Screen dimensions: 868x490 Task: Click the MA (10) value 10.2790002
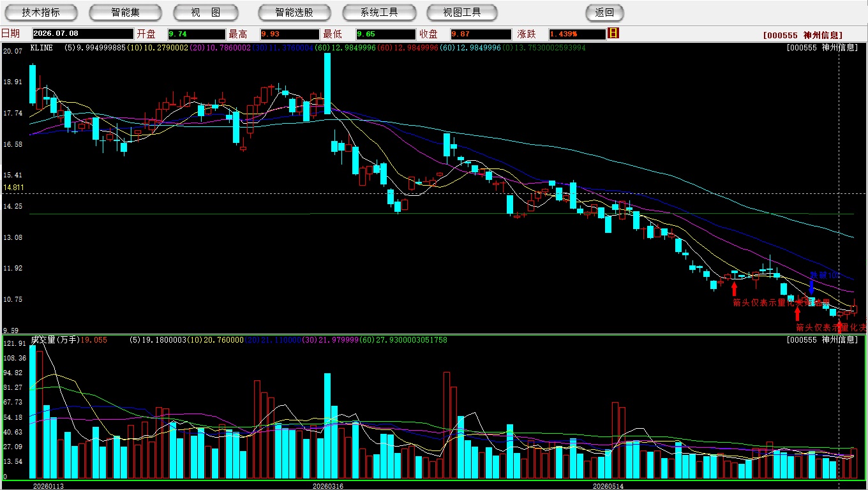pyautogui.click(x=158, y=48)
